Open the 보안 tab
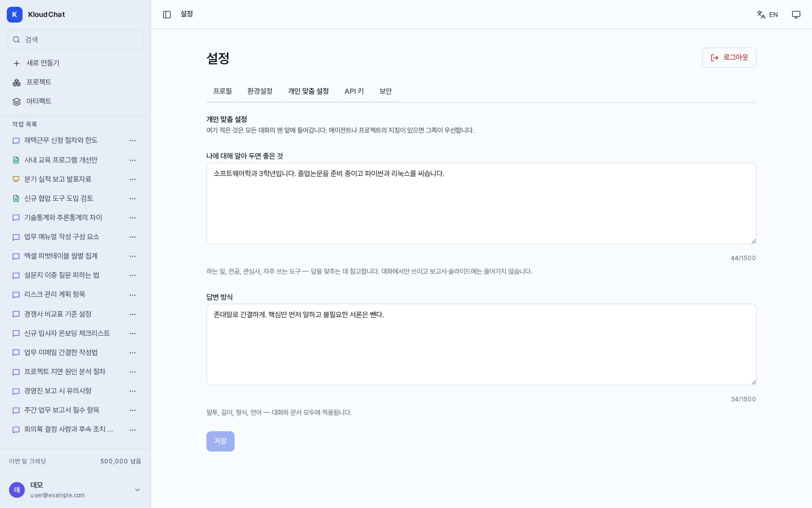The height and width of the screenshot is (508, 812). (x=385, y=91)
